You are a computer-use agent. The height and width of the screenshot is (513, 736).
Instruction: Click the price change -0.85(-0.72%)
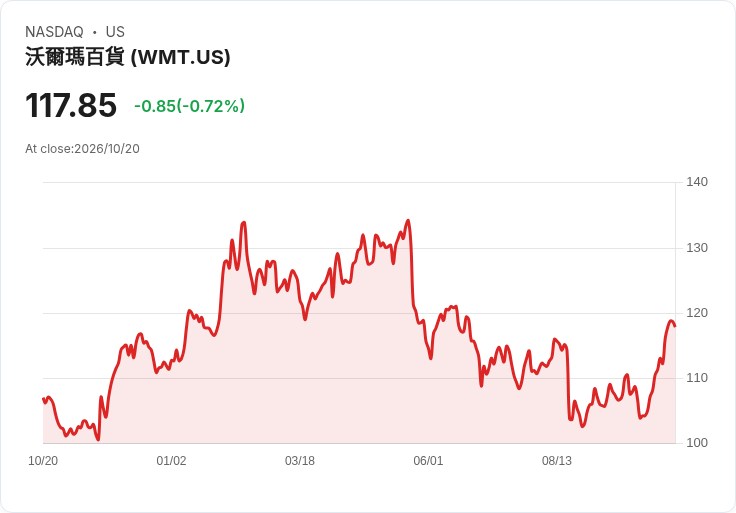(190, 106)
